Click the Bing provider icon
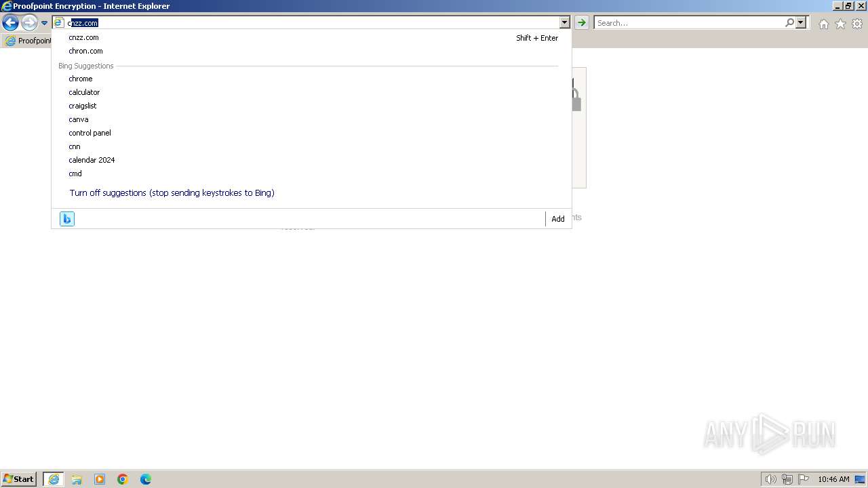 pos(67,219)
